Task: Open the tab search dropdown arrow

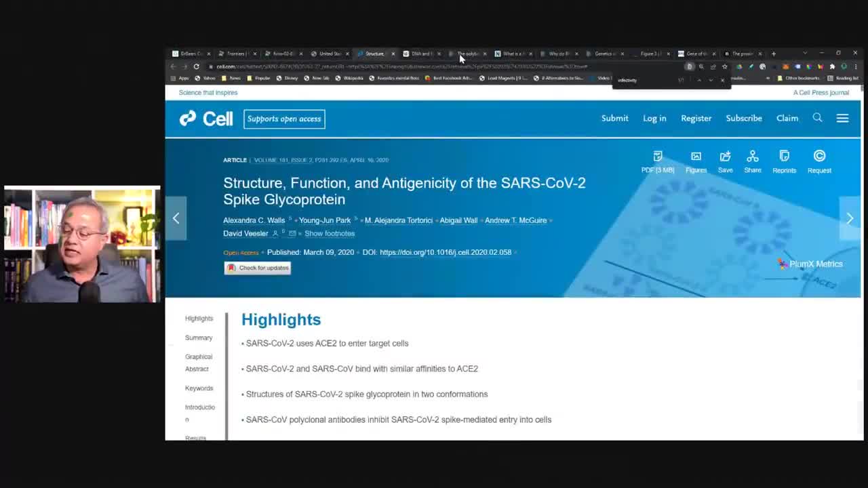Action: point(805,53)
